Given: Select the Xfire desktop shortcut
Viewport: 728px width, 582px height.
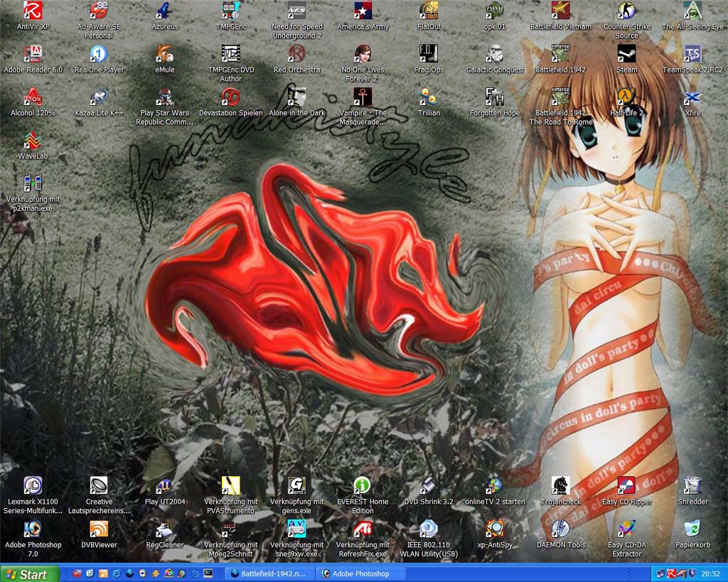Looking at the screenshot, I should [692, 97].
